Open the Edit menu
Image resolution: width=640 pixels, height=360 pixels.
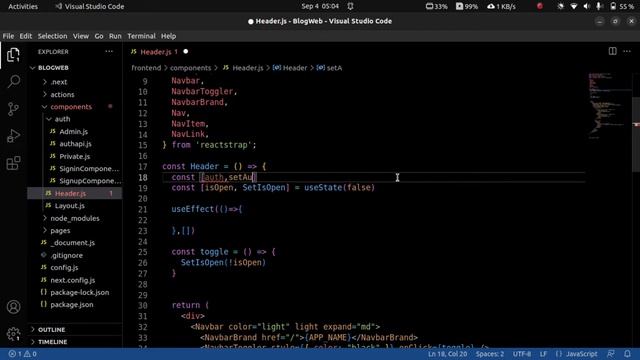click(25, 36)
